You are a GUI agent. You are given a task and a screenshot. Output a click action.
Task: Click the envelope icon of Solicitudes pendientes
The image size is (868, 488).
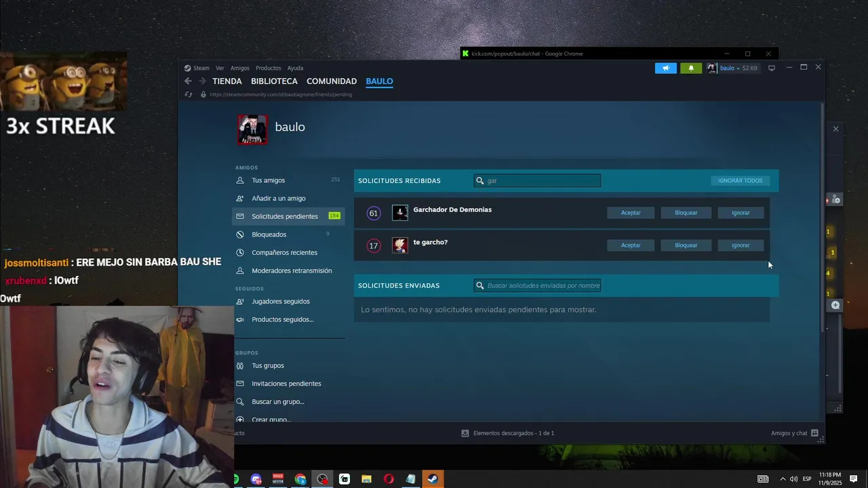(240, 216)
